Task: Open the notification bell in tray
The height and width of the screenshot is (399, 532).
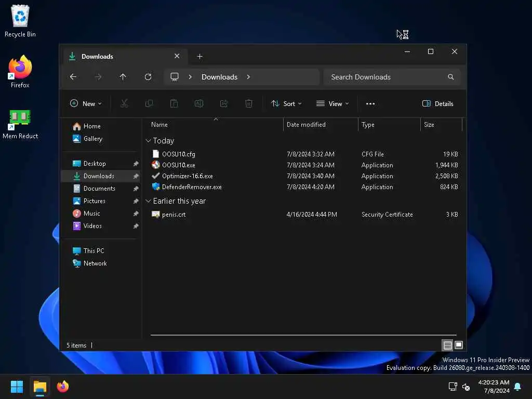Action: click(x=518, y=387)
